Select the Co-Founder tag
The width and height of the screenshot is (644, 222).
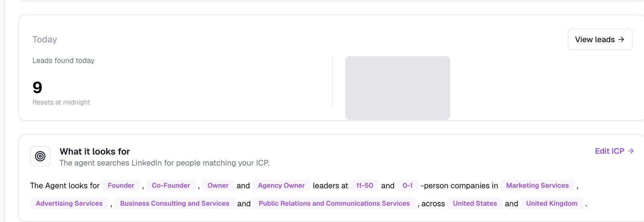(x=171, y=185)
